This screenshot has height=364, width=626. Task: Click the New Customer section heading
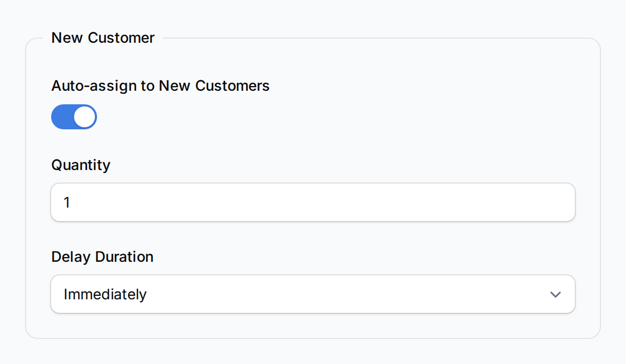pyautogui.click(x=102, y=38)
